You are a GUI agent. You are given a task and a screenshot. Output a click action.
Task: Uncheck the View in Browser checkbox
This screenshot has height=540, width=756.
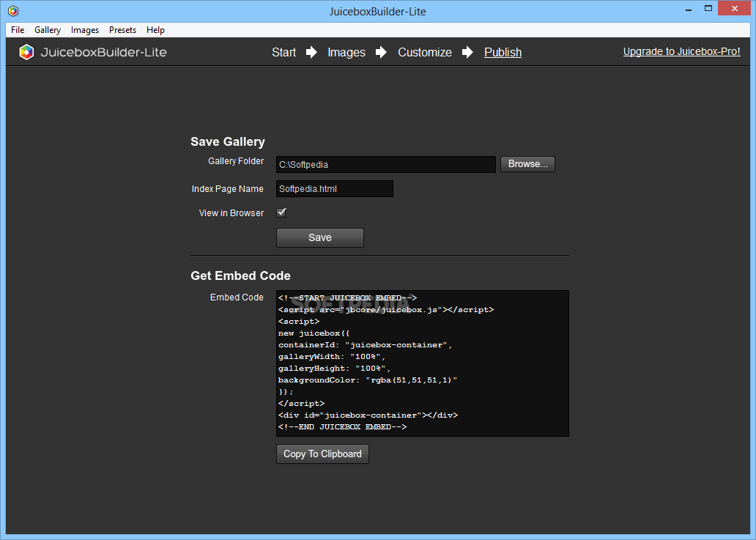coord(281,212)
